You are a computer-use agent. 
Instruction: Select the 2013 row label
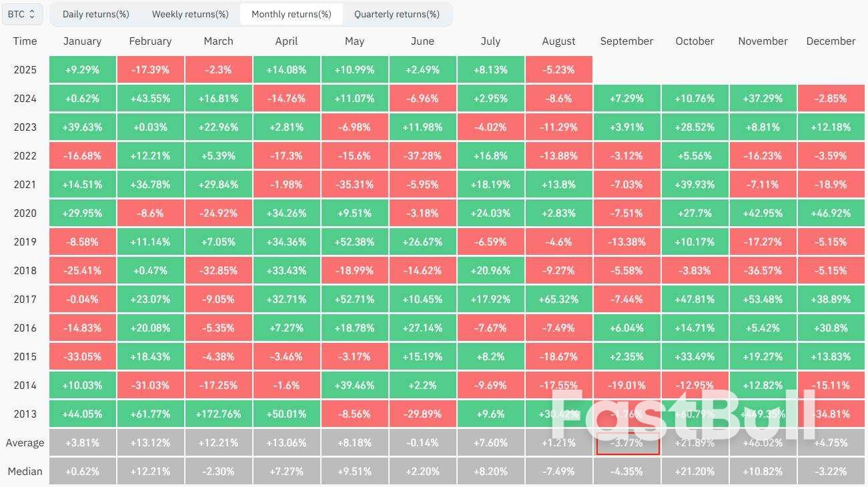click(x=25, y=414)
